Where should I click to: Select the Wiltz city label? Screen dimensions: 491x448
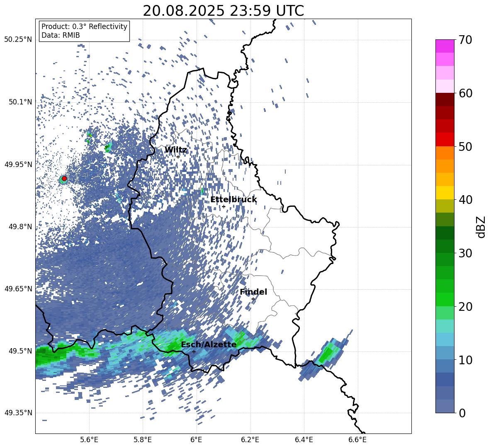(176, 150)
